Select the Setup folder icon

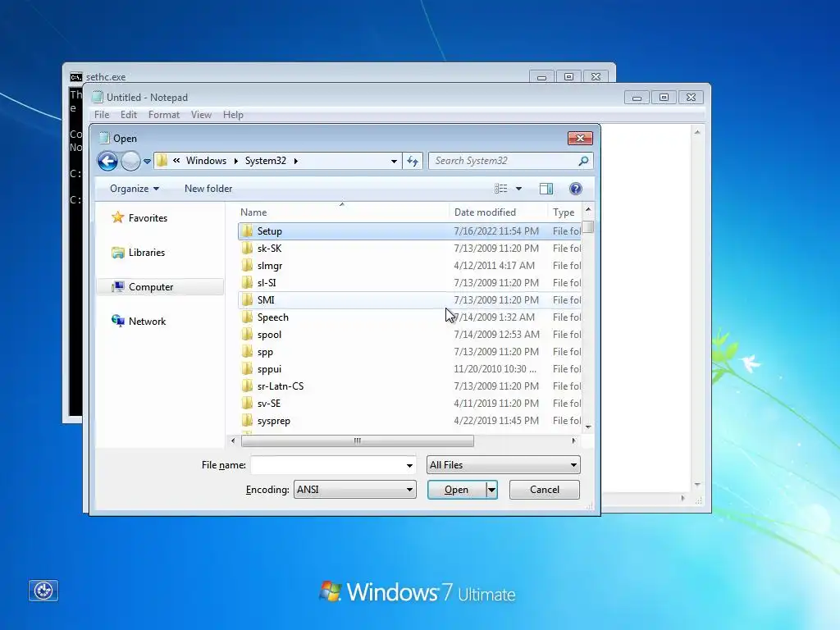(x=247, y=231)
